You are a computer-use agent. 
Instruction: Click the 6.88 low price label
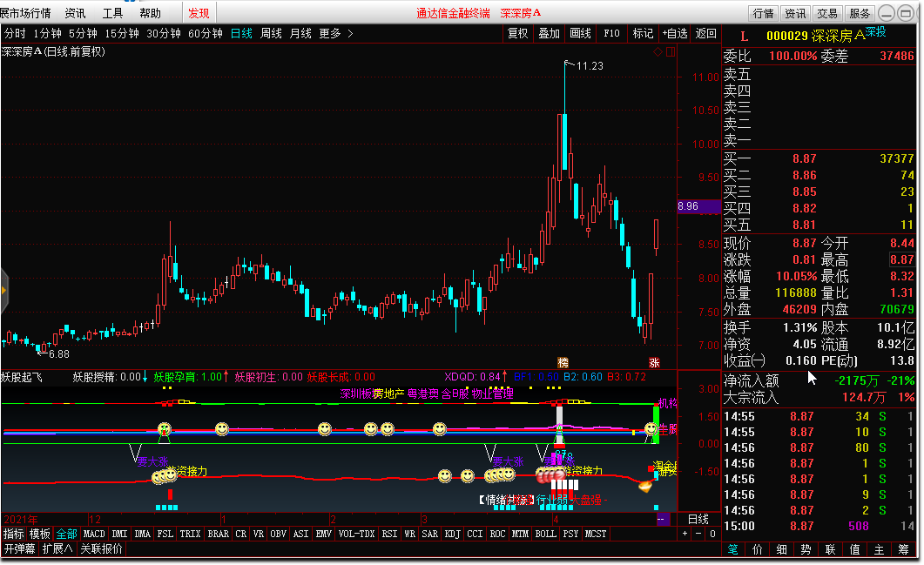click(x=59, y=354)
